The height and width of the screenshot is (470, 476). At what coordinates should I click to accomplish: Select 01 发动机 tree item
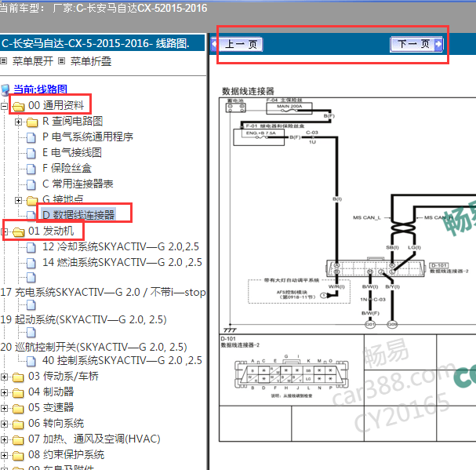click(x=51, y=231)
